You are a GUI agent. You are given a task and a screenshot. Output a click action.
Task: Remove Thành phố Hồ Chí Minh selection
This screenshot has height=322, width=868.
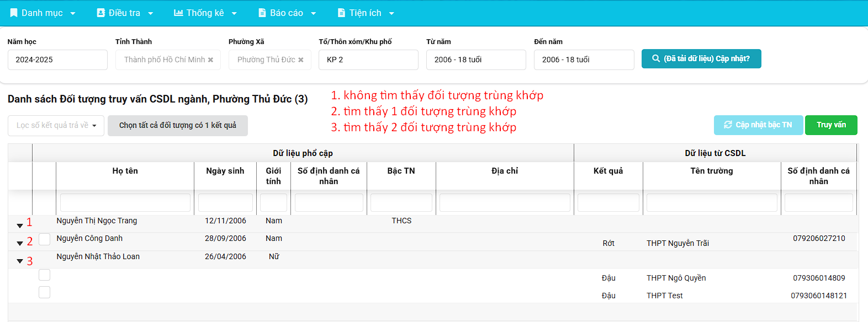[x=210, y=60]
